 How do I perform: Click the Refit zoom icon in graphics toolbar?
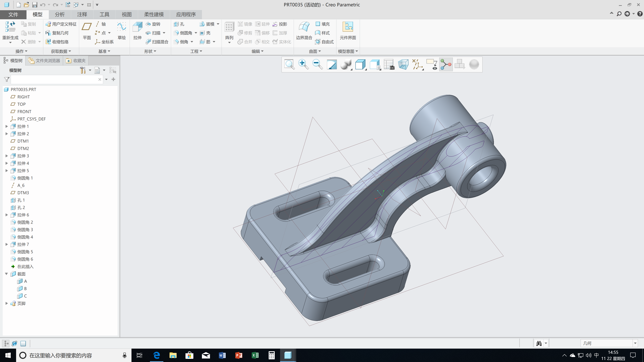[289, 65]
